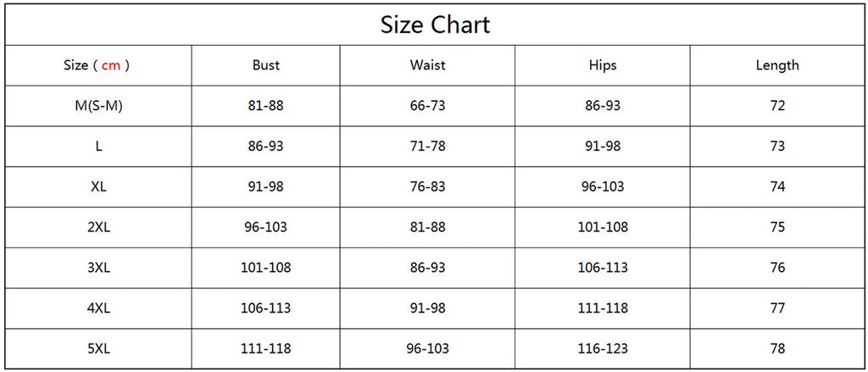Image resolution: width=868 pixels, height=372 pixels.
Task: Select the 5XL size row label
Action: [98, 348]
